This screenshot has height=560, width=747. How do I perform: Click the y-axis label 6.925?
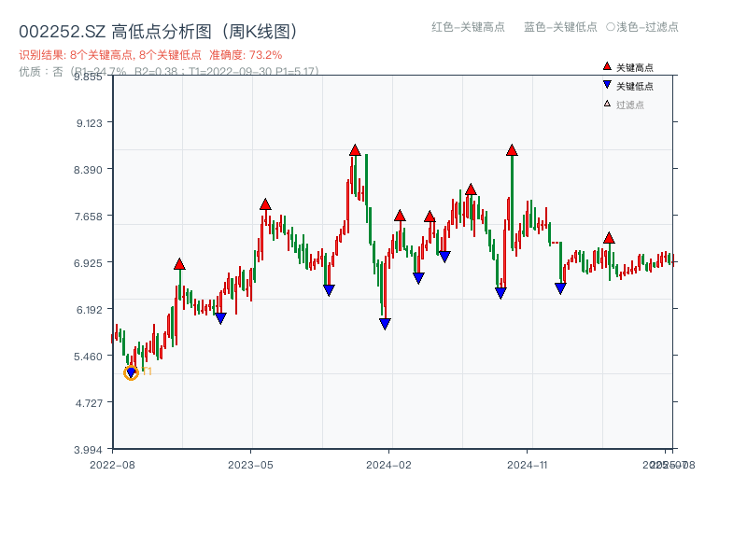click(x=88, y=263)
